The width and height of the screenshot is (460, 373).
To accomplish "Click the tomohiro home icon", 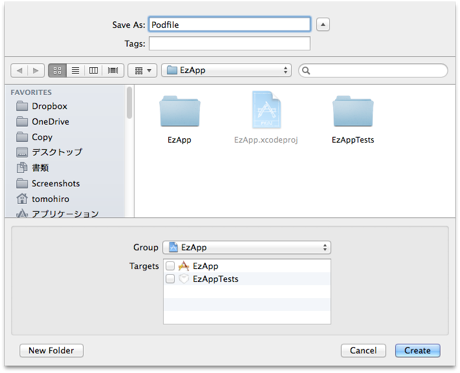I will [x=22, y=199].
